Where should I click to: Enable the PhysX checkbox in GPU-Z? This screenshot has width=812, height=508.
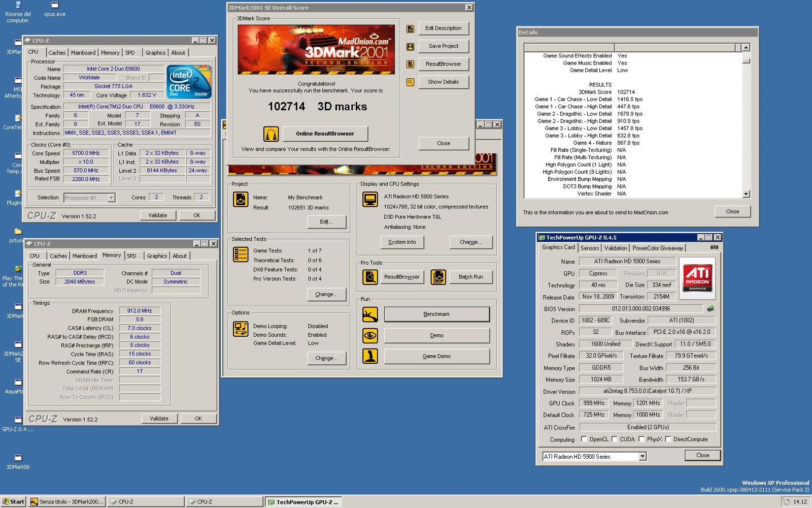point(641,439)
